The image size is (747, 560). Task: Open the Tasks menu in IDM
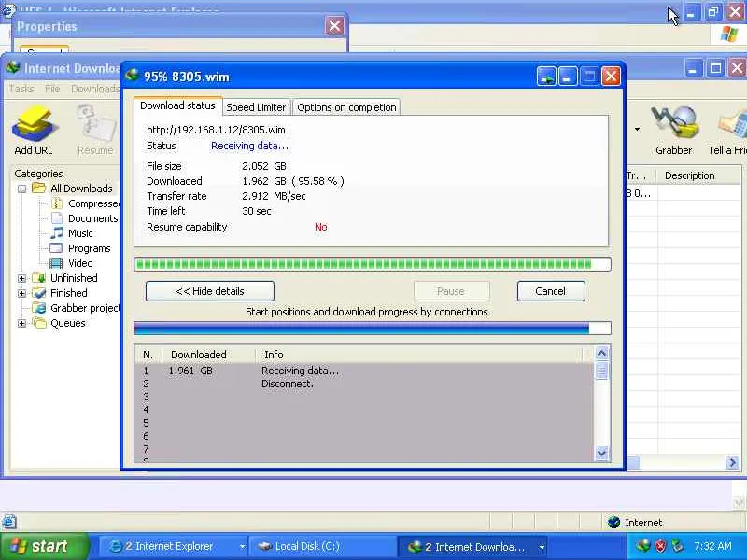pyautogui.click(x=21, y=89)
